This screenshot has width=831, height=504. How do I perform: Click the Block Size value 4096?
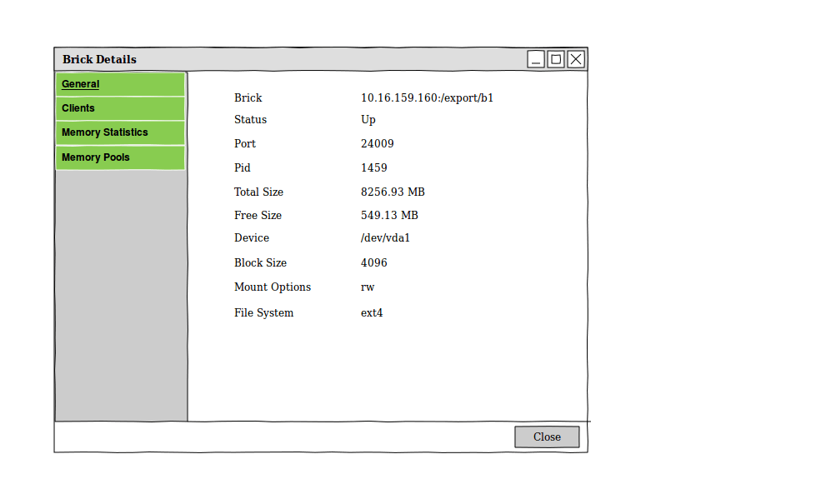[x=374, y=263]
